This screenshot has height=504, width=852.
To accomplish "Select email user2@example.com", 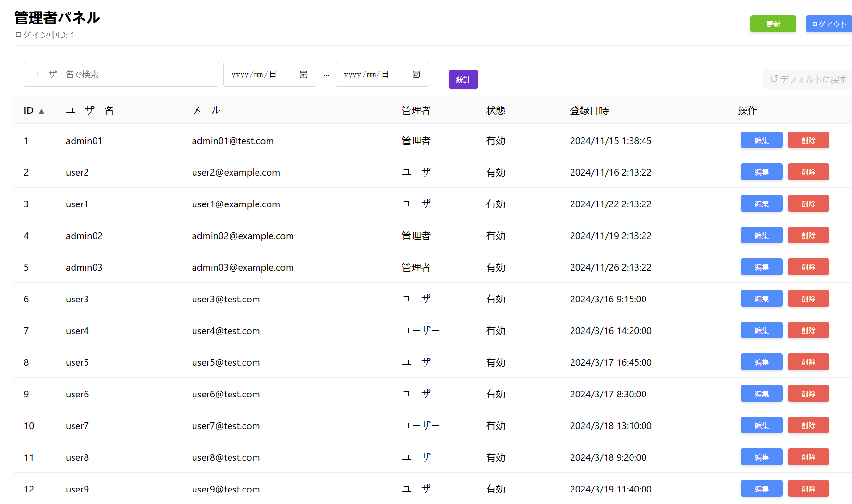I will 236,172.
